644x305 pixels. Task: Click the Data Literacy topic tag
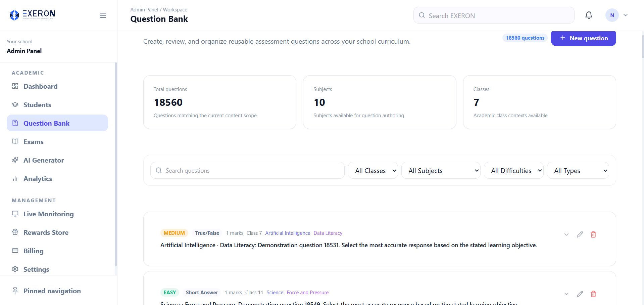(328, 233)
